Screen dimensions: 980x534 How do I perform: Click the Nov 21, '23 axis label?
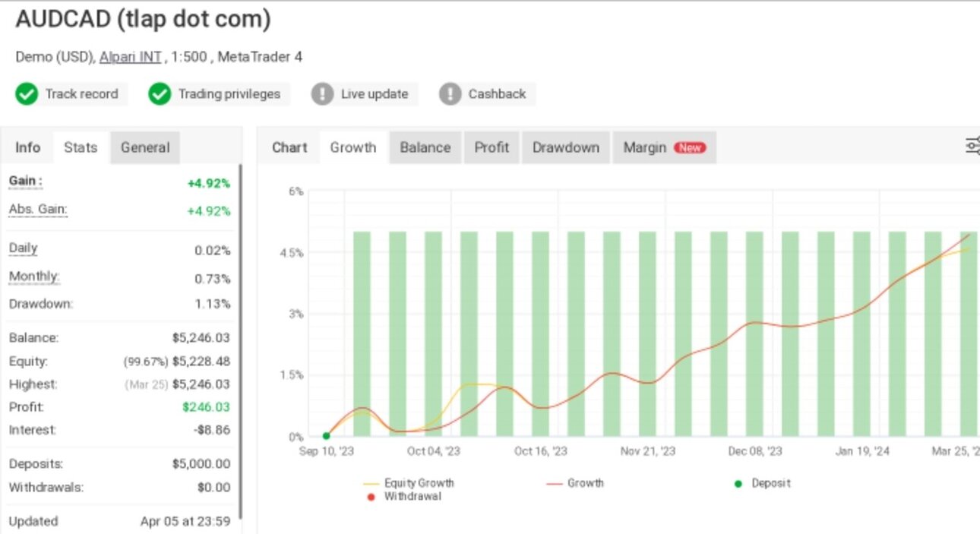(648, 451)
